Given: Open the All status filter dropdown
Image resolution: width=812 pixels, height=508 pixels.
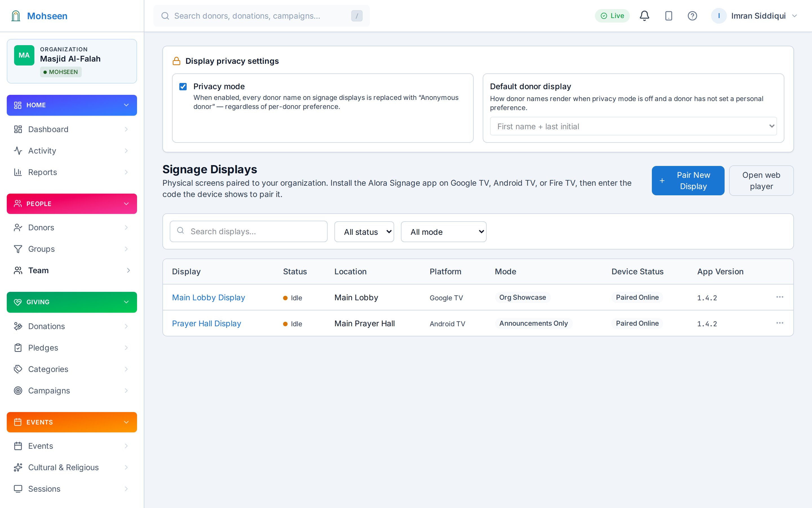Looking at the screenshot, I should [x=364, y=232].
